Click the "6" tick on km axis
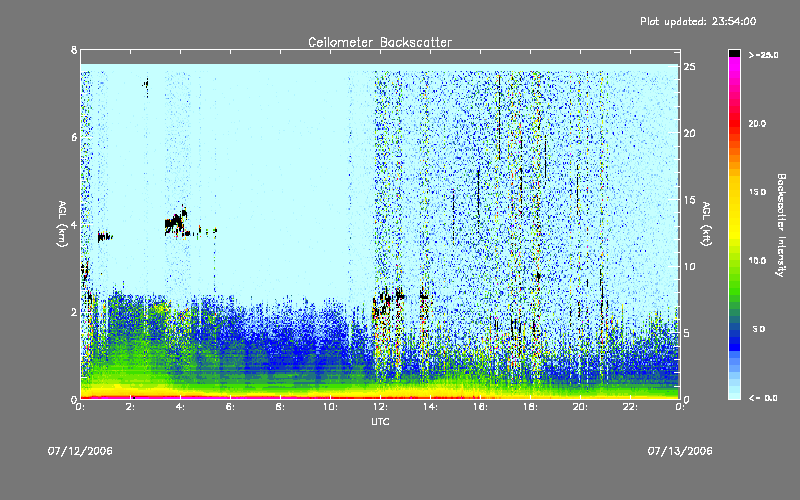The image size is (800, 500). 74,137
